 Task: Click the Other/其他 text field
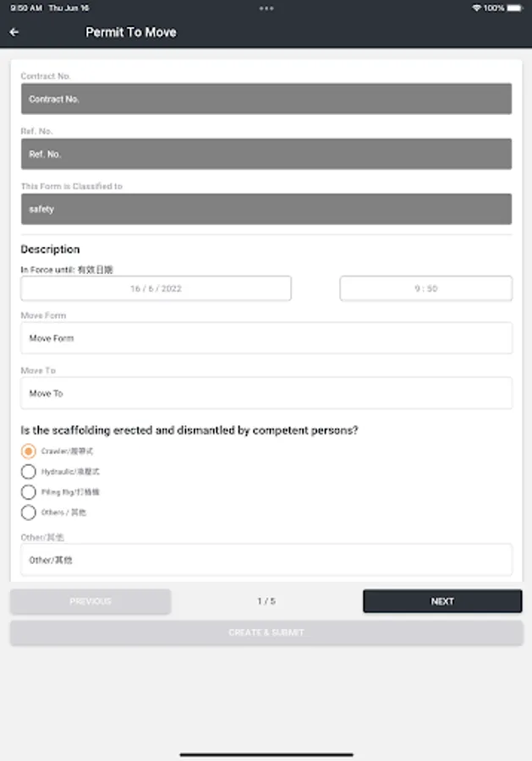[x=266, y=560]
